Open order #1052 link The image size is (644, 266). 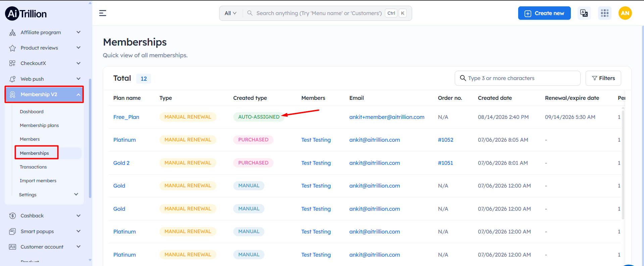pos(446,140)
